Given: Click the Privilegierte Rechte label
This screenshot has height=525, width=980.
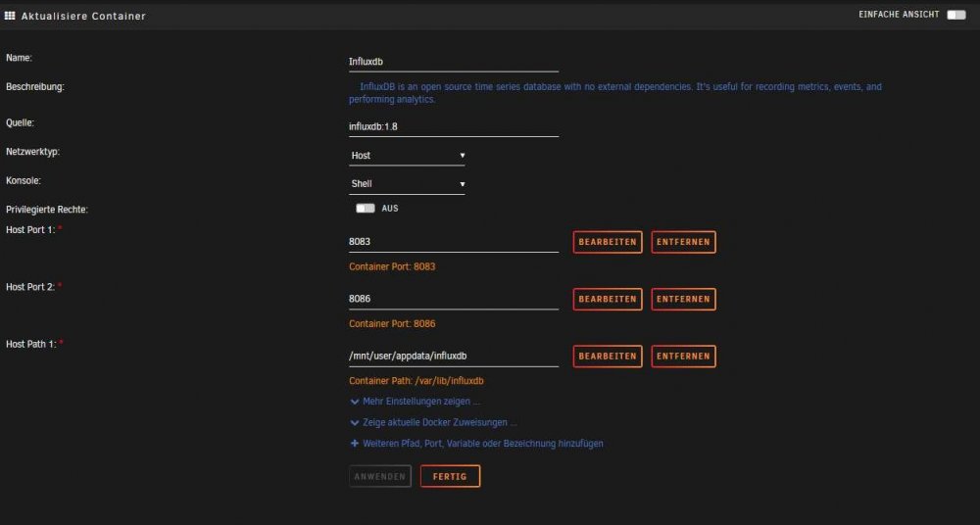Looking at the screenshot, I should [x=47, y=210].
